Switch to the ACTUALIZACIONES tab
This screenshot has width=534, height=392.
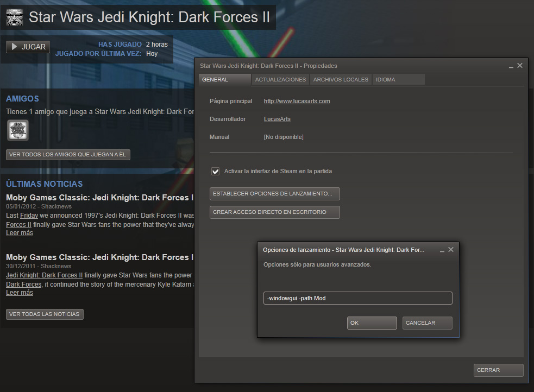(x=281, y=80)
